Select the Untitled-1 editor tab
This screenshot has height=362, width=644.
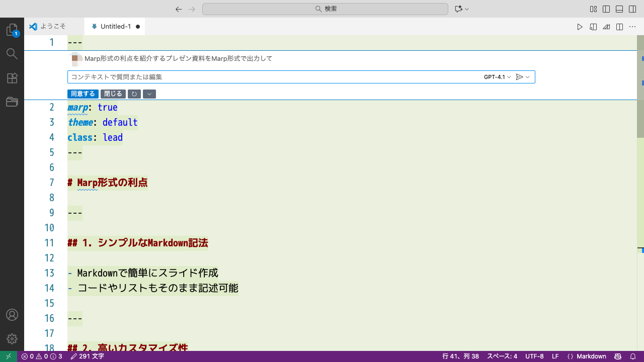(115, 27)
